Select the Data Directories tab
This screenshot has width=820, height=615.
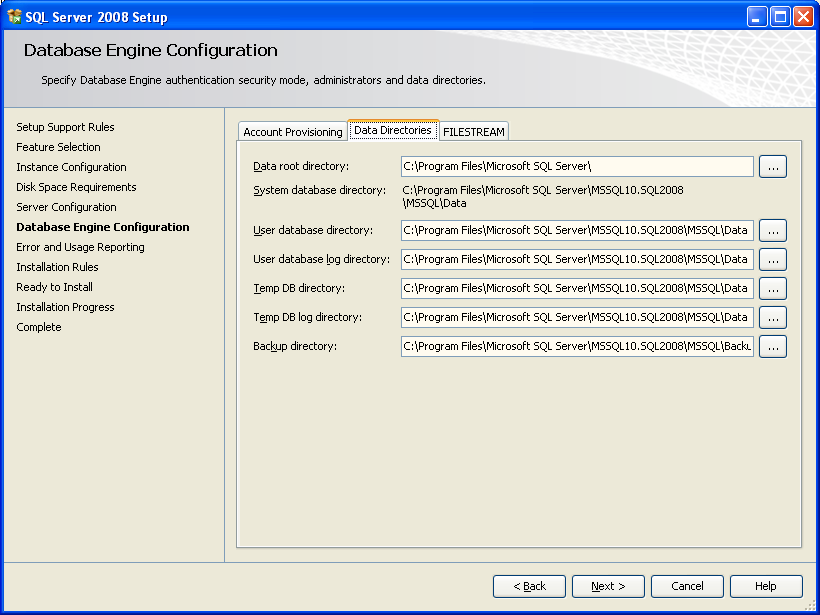(393, 130)
